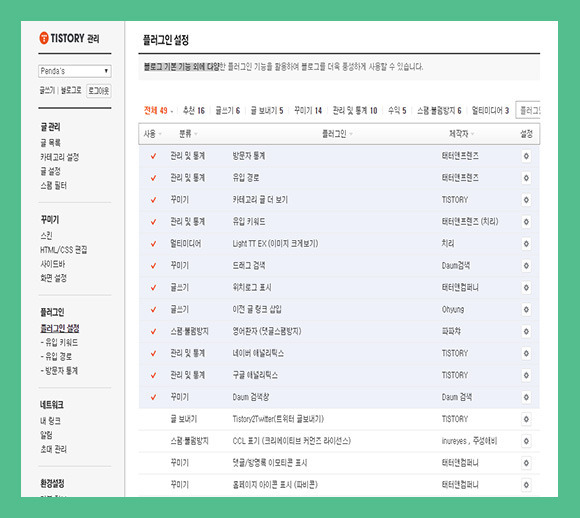Click gear icon for Light TT EX plugin
The height and width of the screenshot is (518, 580).
(x=526, y=244)
